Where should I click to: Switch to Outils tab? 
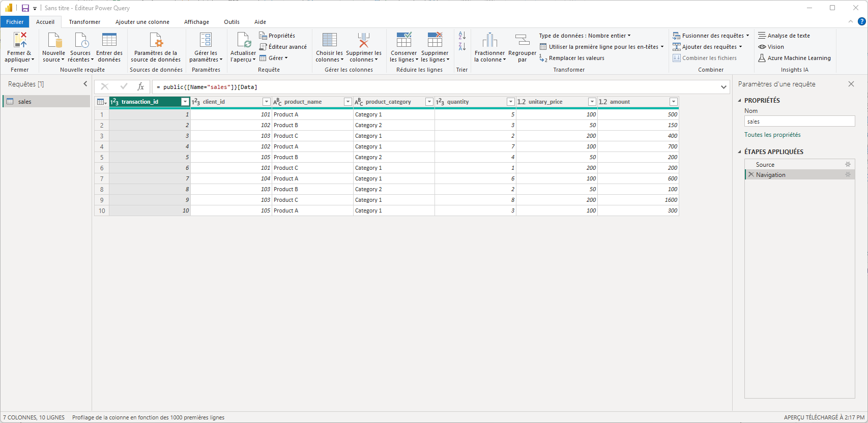click(x=232, y=22)
